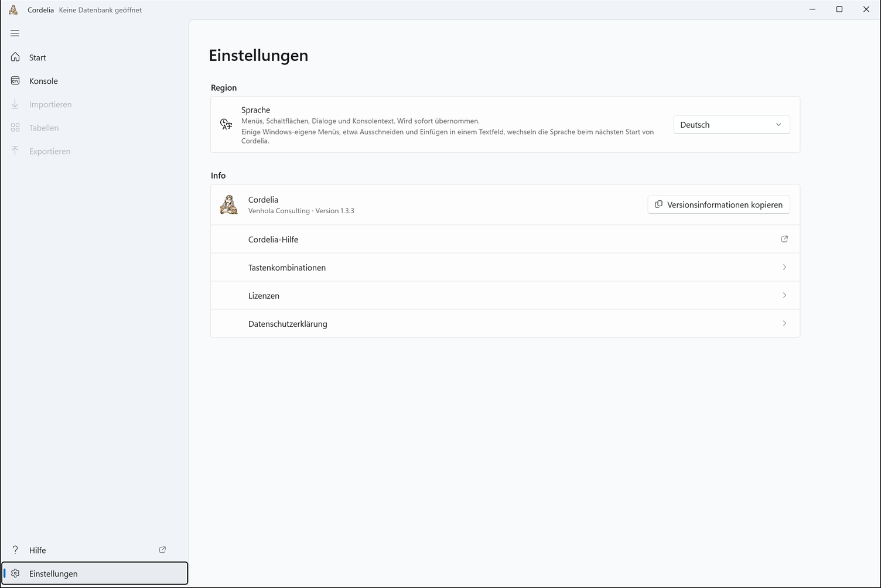Click the 'Venhola Consulting · Version 1.3.3' text

(301, 211)
